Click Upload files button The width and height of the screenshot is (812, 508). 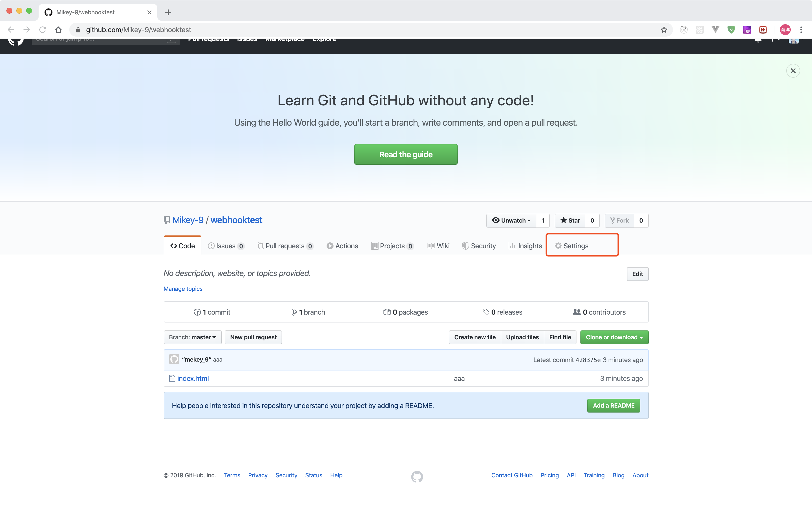point(522,337)
